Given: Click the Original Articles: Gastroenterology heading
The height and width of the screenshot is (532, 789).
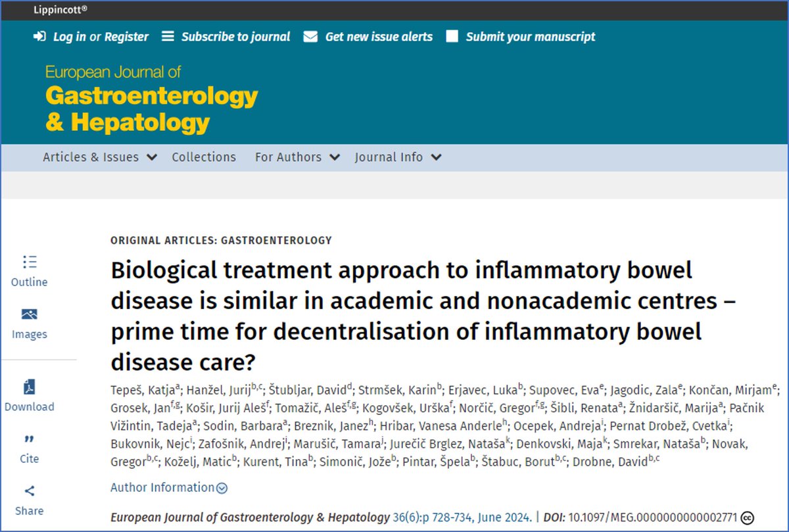Looking at the screenshot, I should click(222, 241).
